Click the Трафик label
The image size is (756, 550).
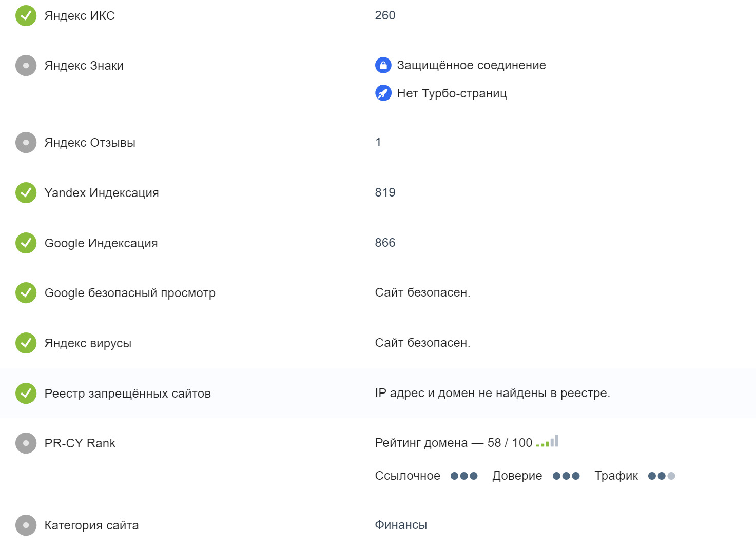[616, 476]
